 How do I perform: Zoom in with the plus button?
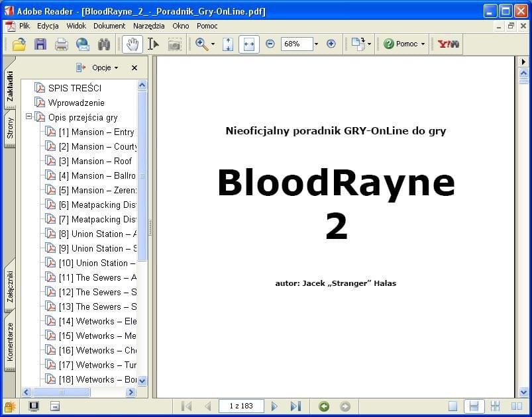(331, 44)
